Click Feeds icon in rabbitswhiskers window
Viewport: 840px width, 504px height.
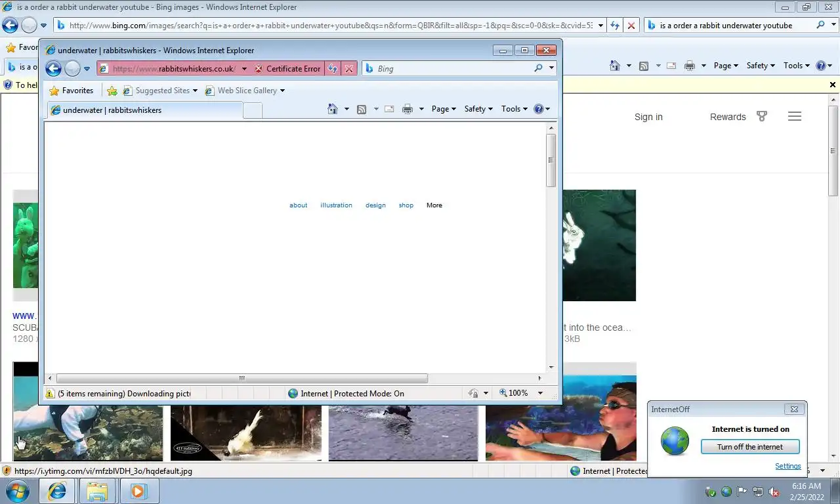point(362,109)
